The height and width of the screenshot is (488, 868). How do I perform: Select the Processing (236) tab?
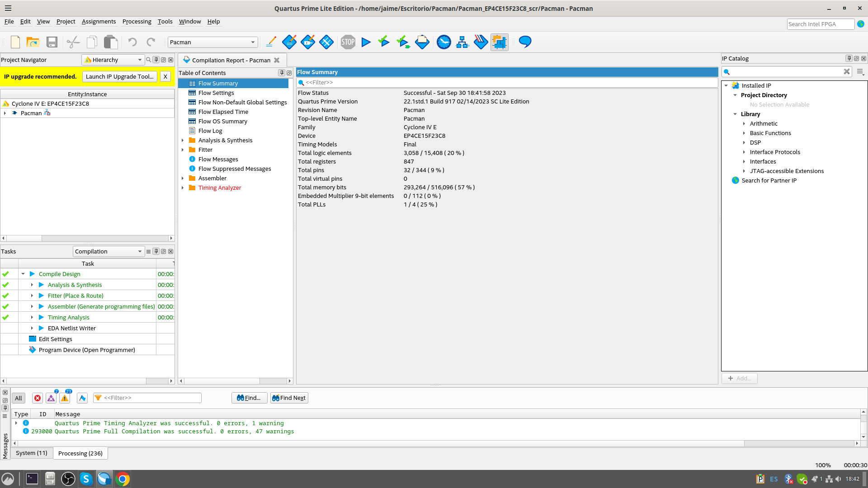point(80,454)
